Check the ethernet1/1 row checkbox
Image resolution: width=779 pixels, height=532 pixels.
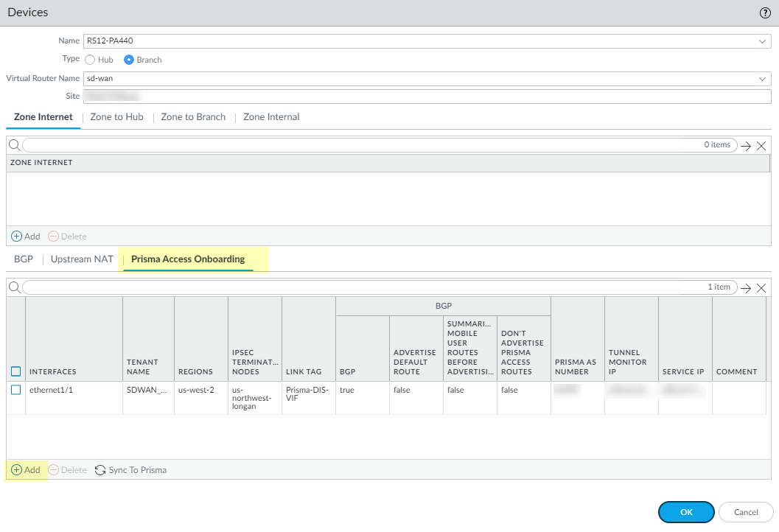point(16,390)
